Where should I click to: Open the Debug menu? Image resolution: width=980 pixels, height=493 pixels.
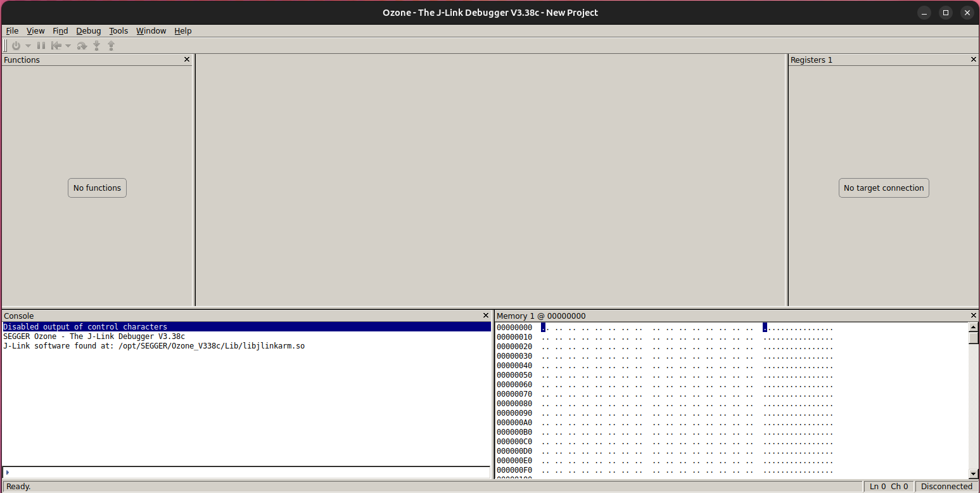(x=88, y=30)
